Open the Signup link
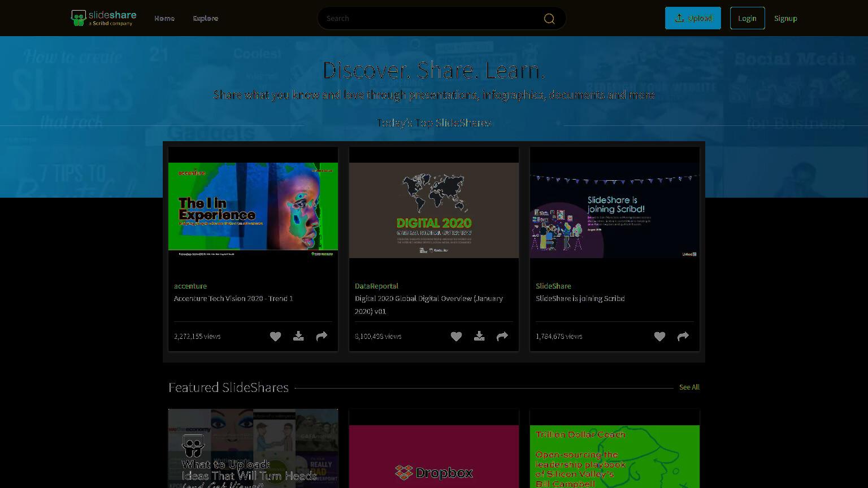The image size is (868, 488). pyautogui.click(x=785, y=18)
